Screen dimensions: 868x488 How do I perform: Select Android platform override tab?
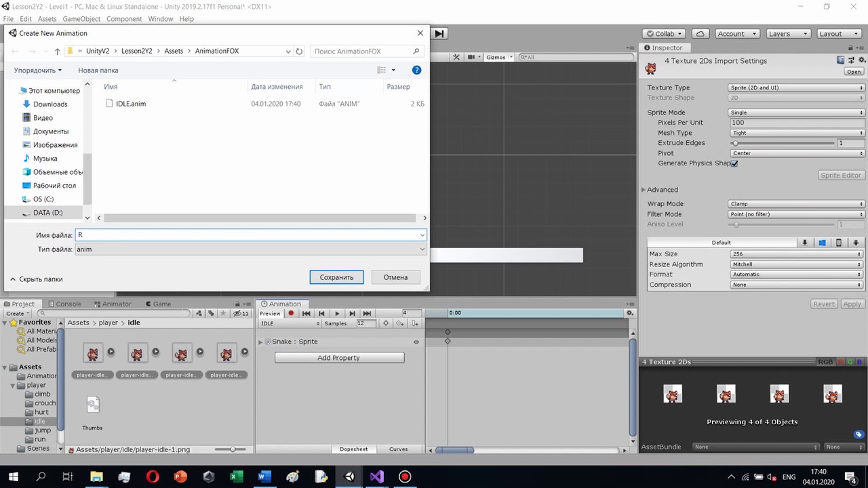click(856, 243)
